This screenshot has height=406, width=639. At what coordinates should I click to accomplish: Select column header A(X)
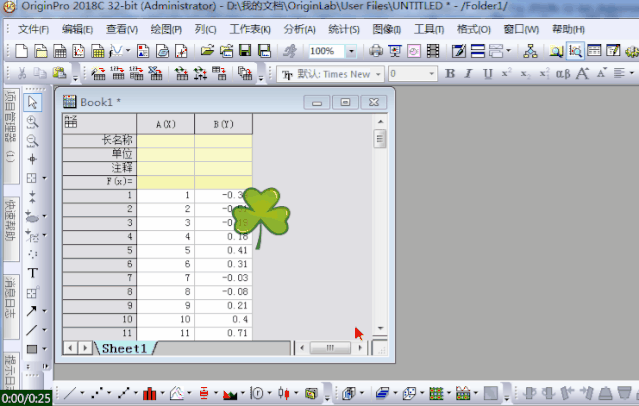(x=165, y=124)
